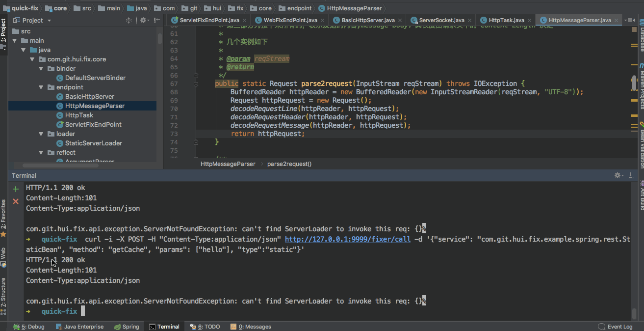Image resolution: width=644 pixels, height=331 pixels.
Task: Click the collapse-all icon in the Project panel header
Action: (x=129, y=20)
